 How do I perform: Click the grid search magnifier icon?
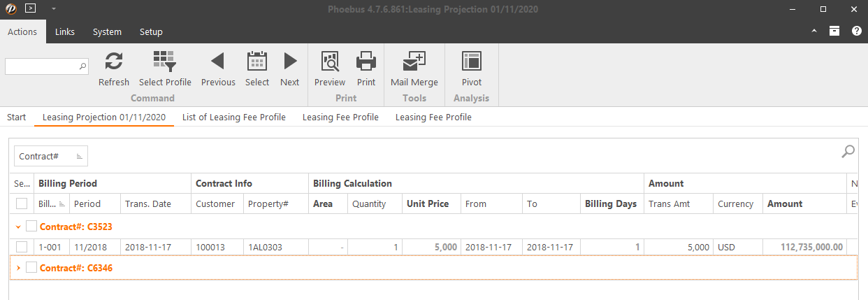pyautogui.click(x=848, y=151)
